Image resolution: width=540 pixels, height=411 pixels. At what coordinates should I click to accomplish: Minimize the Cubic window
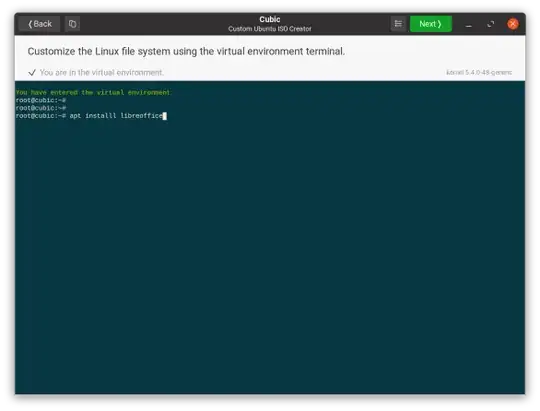[468, 24]
